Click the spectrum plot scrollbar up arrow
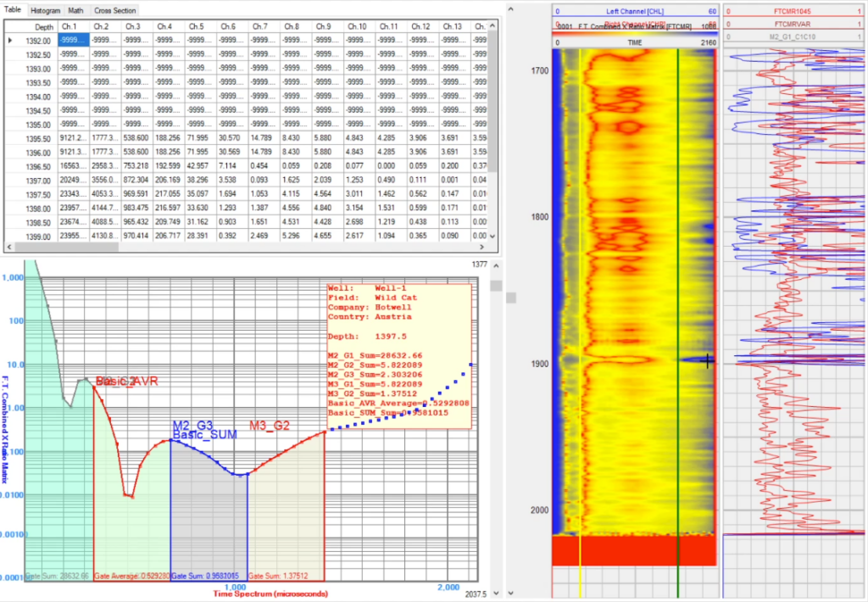The image size is (868, 602). [x=496, y=266]
